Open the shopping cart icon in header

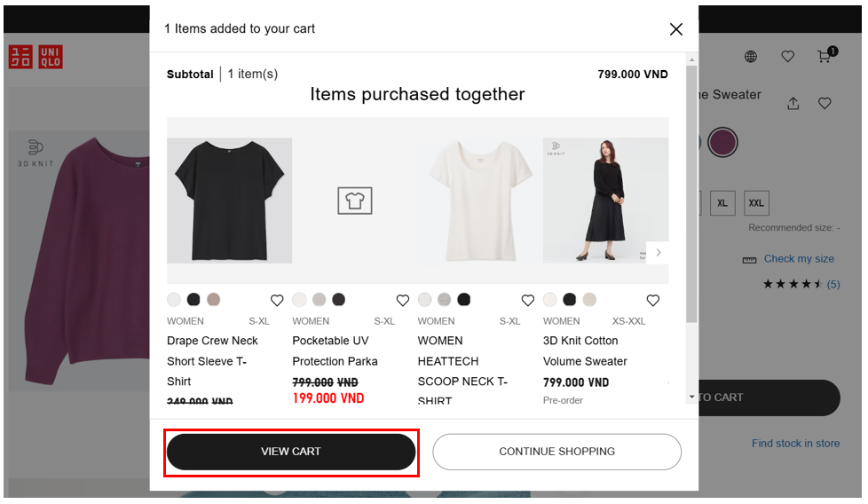coord(825,57)
